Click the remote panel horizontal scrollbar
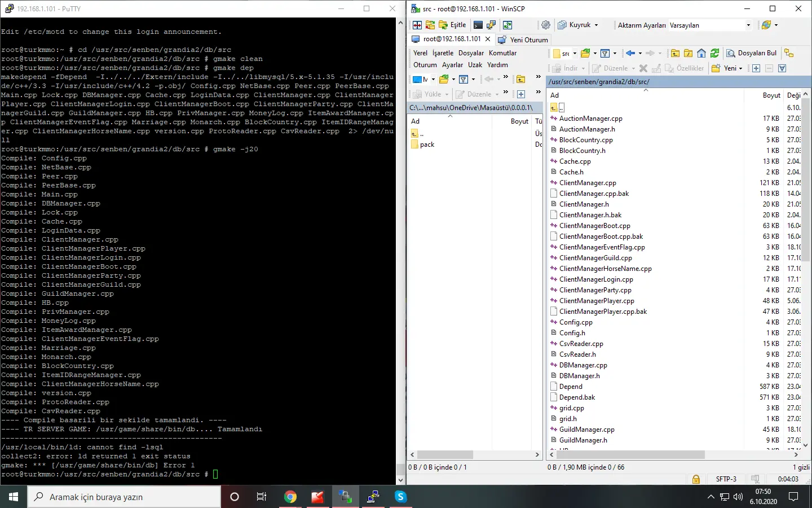 [x=630, y=454]
